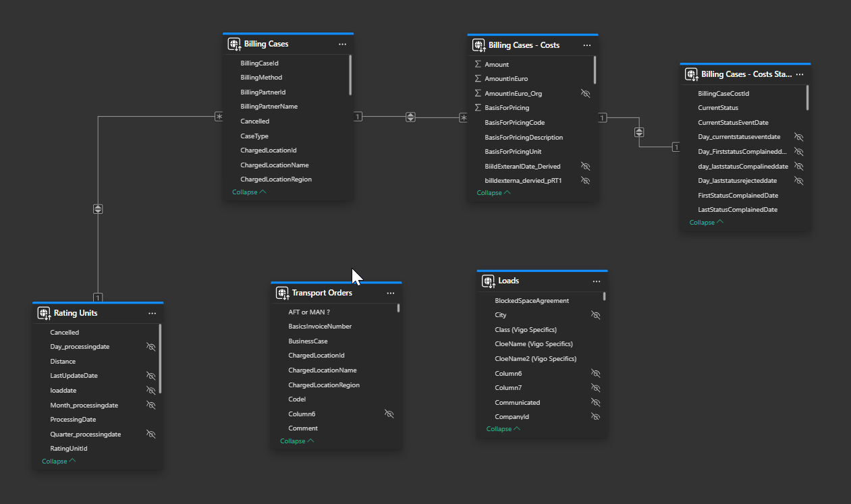Select relationship arrow between Rating Units and Billing Cases
851x504 pixels.
pyautogui.click(x=98, y=209)
